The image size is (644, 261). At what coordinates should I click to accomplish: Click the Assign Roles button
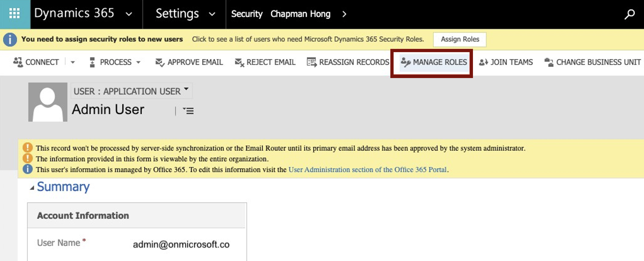[x=460, y=39]
